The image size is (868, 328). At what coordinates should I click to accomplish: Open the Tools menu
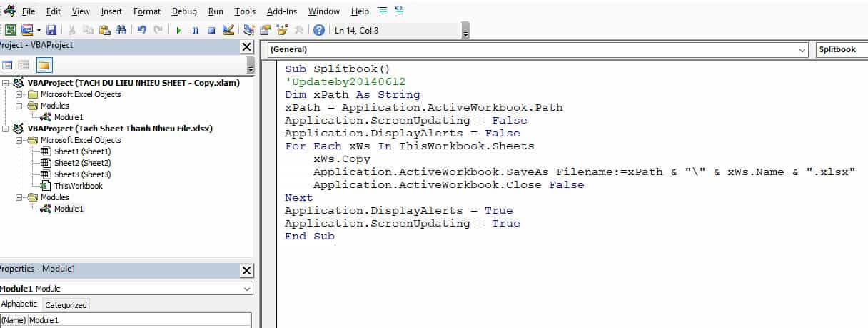coord(245,11)
